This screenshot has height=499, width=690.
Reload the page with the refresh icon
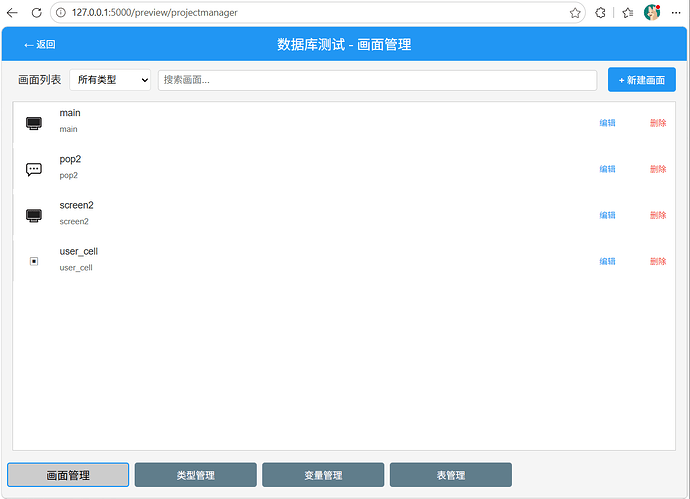pyautogui.click(x=37, y=13)
